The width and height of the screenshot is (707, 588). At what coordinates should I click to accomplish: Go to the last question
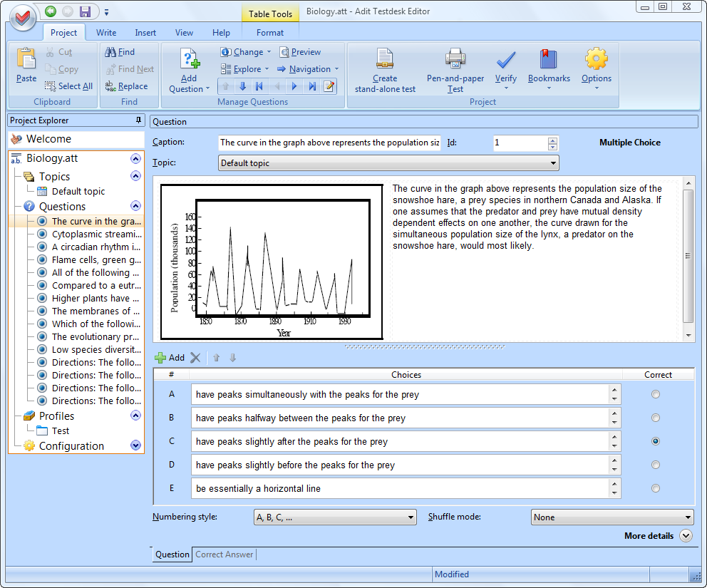click(x=312, y=86)
